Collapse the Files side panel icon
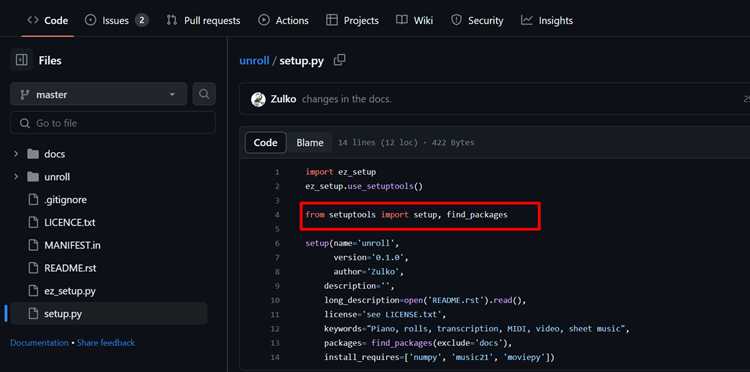This screenshot has width=750, height=372. coord(22,60)
